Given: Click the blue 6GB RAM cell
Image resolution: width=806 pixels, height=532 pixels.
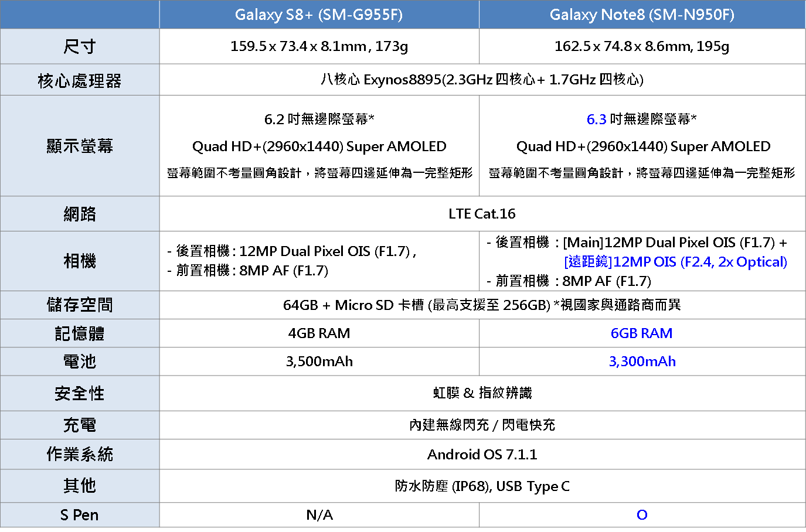Looking at the screenshot, I should pyautogui.click(x=642, y=333).
